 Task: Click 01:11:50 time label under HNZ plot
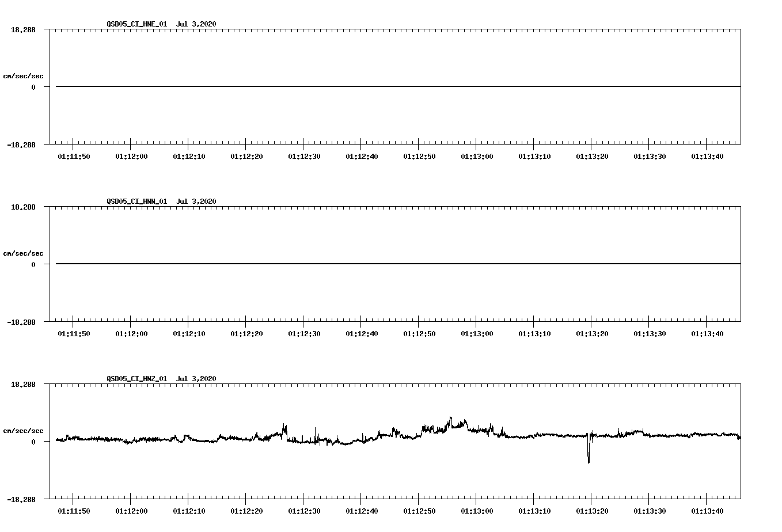pyautogui.click(x=74, y=511)
